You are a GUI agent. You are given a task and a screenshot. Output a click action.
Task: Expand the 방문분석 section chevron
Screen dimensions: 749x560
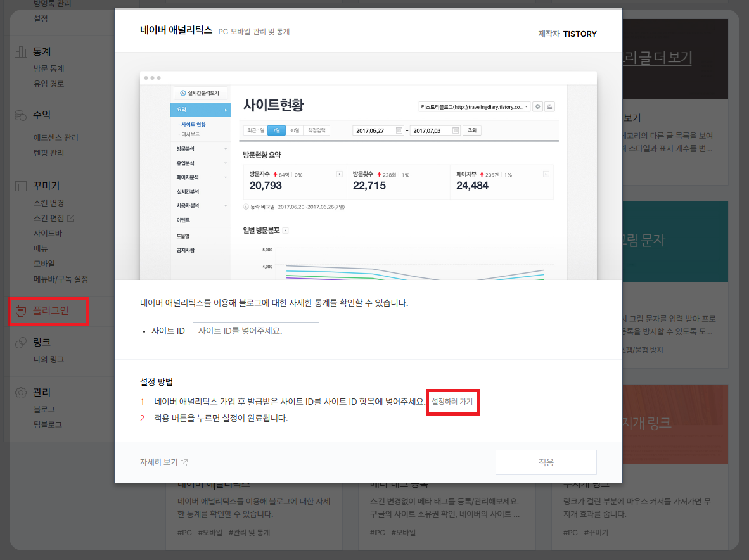(x=226, y=148)
